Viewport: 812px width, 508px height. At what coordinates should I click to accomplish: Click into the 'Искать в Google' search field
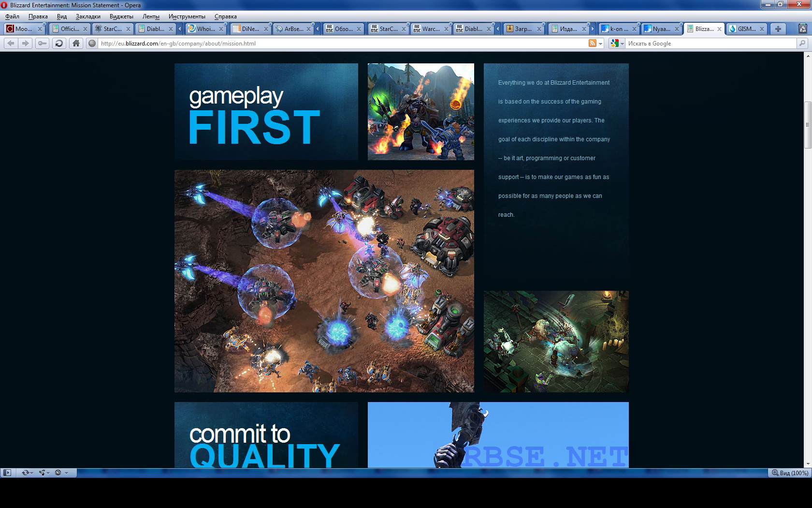pos(710,44)
